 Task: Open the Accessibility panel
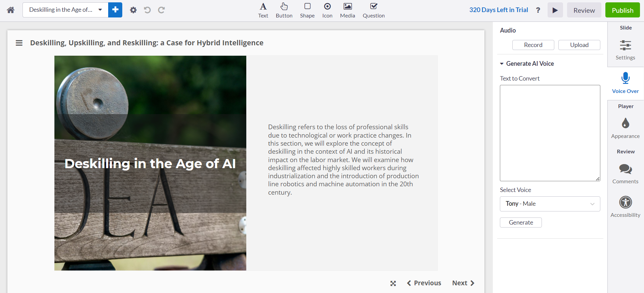tap(625, 207)
